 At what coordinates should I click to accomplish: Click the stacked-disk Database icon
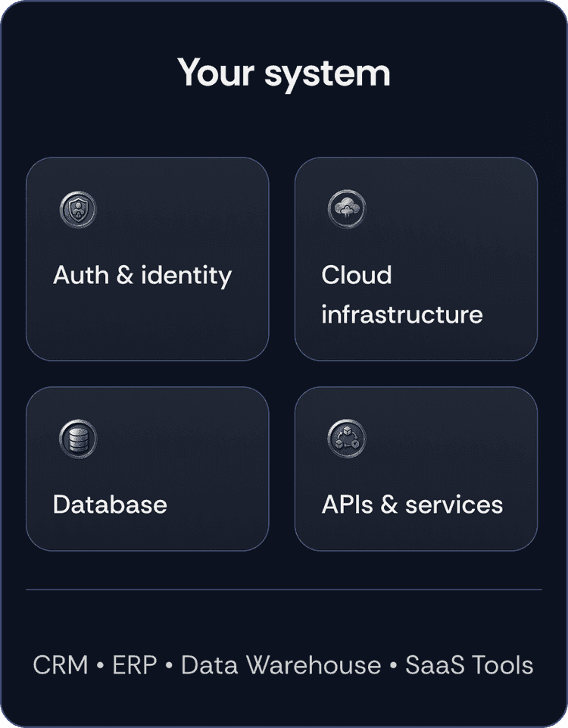click(78, 439)
